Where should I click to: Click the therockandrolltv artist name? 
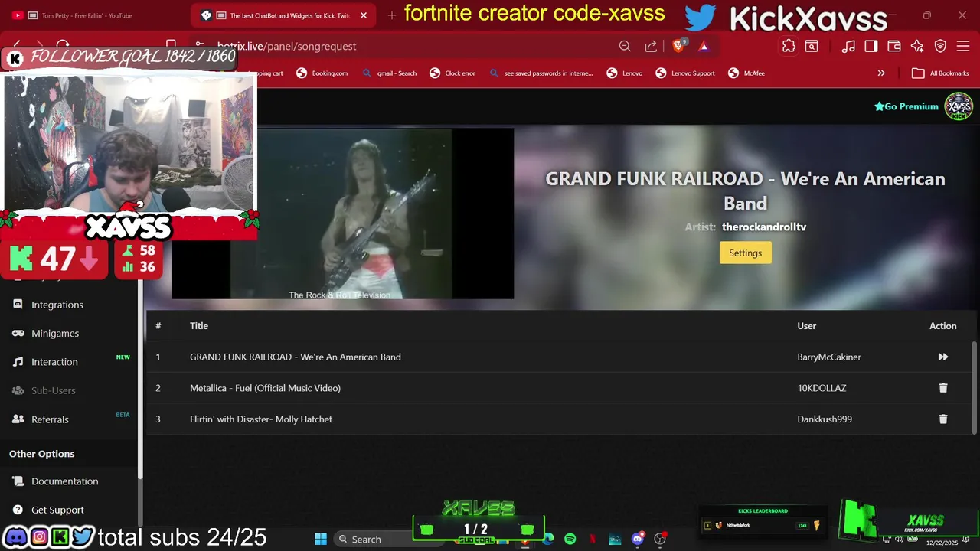point(764,227)
